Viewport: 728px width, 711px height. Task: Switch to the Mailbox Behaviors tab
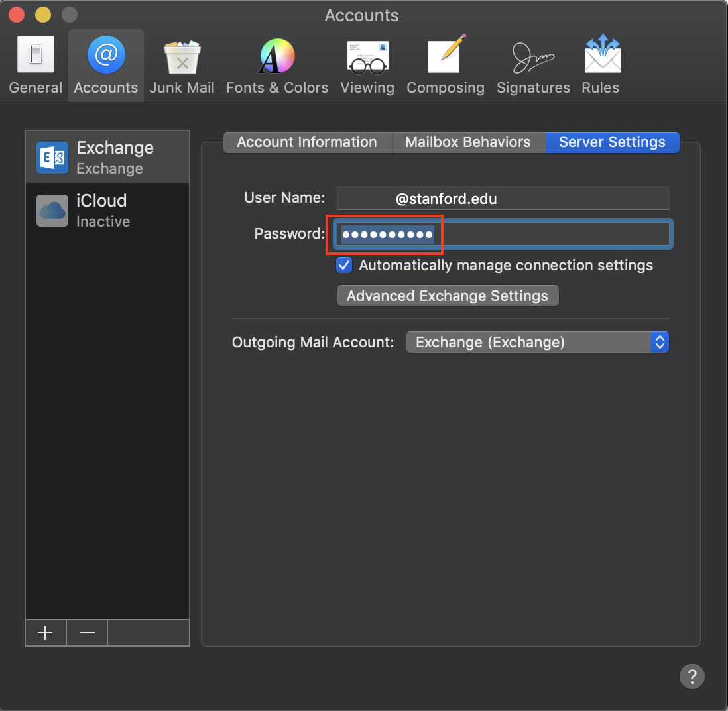(x=467, y=142)
